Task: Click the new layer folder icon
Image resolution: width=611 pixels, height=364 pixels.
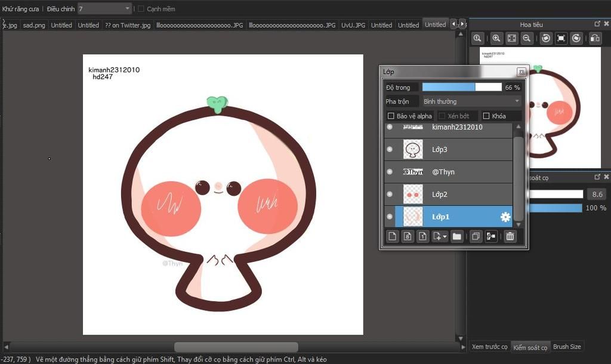Action: pos(457,236)
